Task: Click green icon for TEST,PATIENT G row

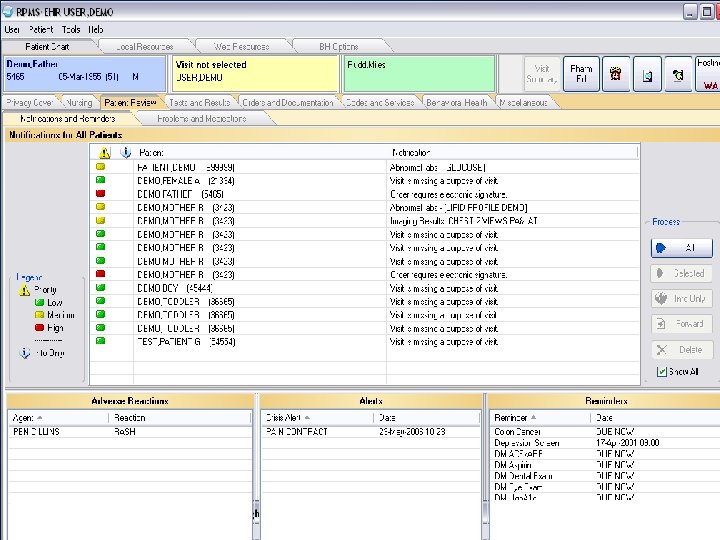Action: click(101, 341)
